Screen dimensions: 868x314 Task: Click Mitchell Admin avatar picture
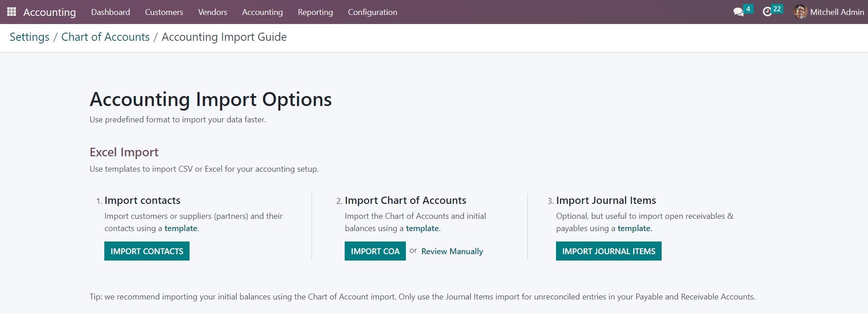pos(800,12)
